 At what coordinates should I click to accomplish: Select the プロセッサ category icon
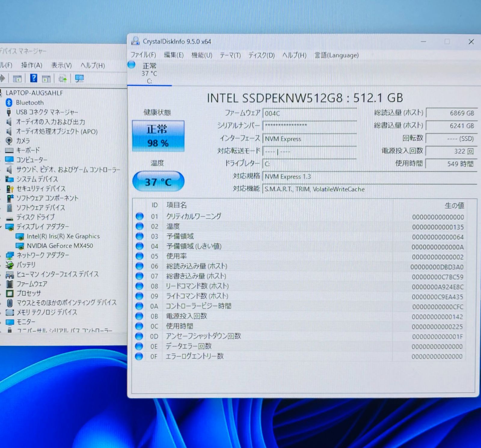tap(10, 293)
